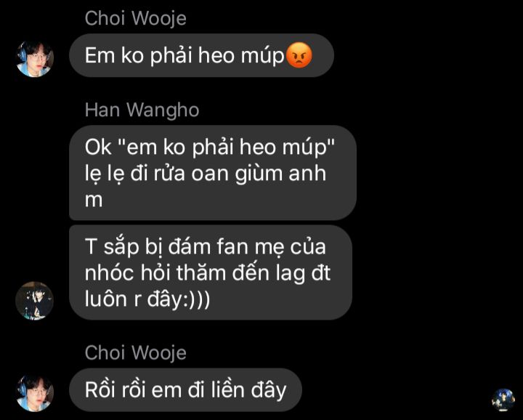Select the bubble starting 'T sắp bị đám fan'
Screen dimensions: 523x420
pos(211,272)
